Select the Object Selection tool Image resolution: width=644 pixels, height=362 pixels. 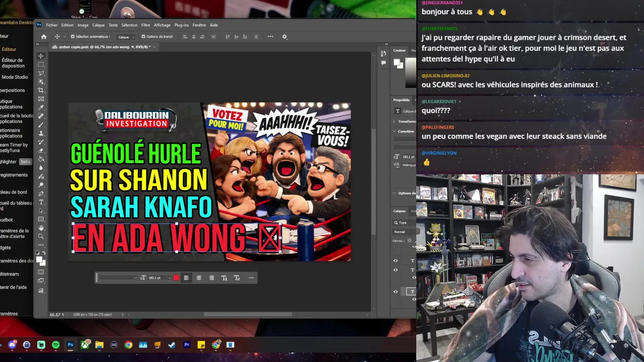click(x=41, y=81)
